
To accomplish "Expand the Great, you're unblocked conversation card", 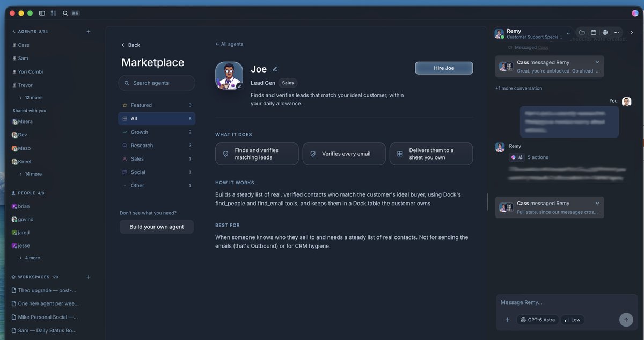I will (x=597, y=62).
